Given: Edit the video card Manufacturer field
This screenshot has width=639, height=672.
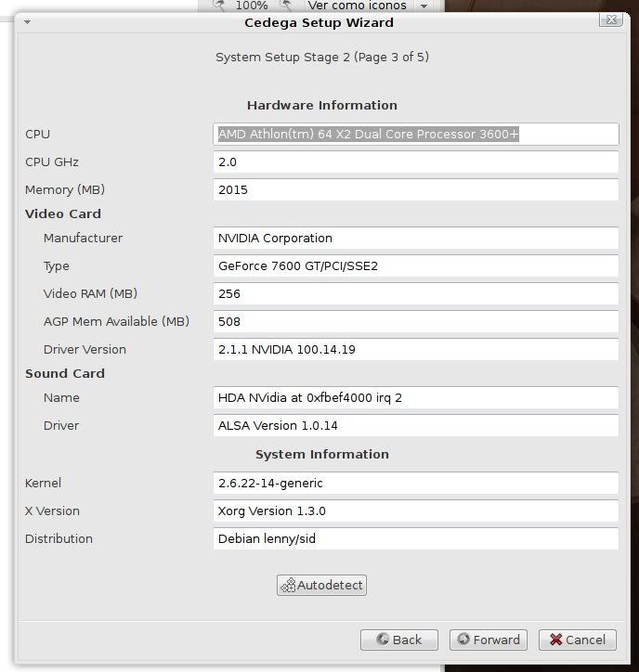Looking at the screenshot, I should [415, 238].
